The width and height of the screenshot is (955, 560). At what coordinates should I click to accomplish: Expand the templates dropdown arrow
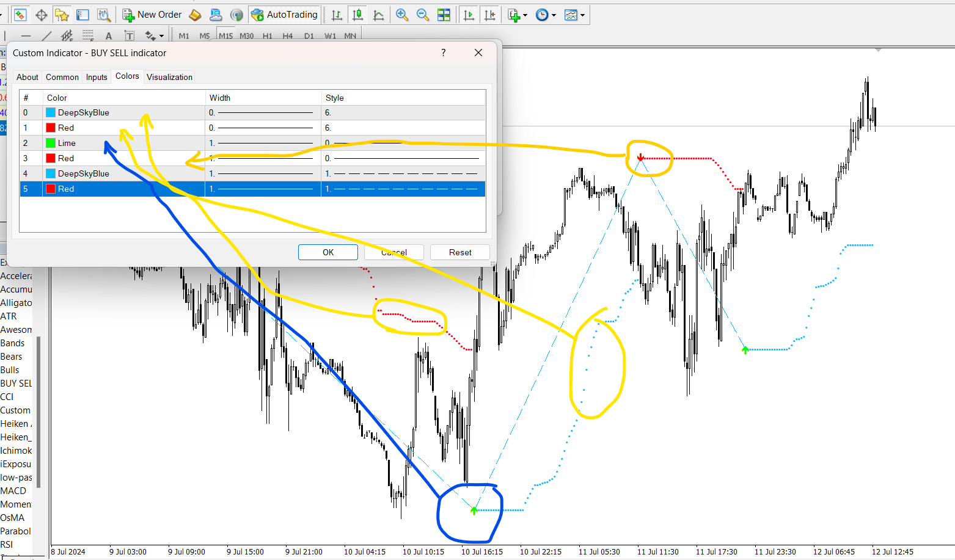[x=582, y=15]
